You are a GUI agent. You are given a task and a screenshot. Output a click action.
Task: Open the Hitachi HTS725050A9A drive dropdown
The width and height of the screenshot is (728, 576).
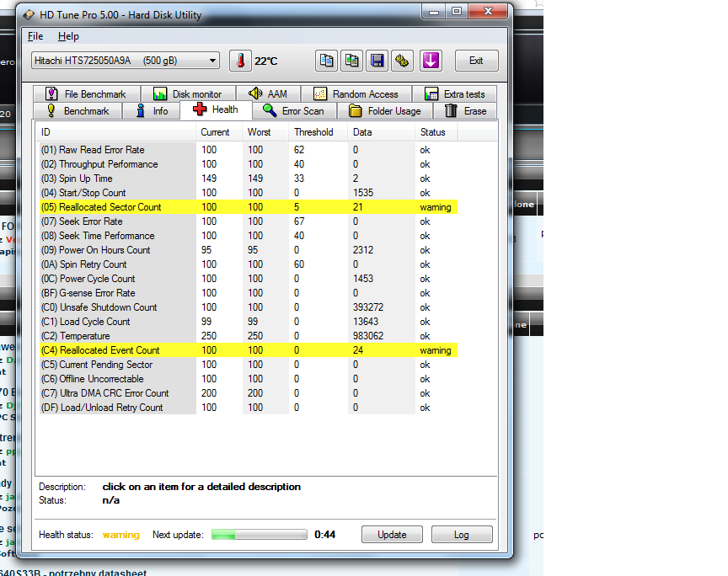[x=126, y=61]
